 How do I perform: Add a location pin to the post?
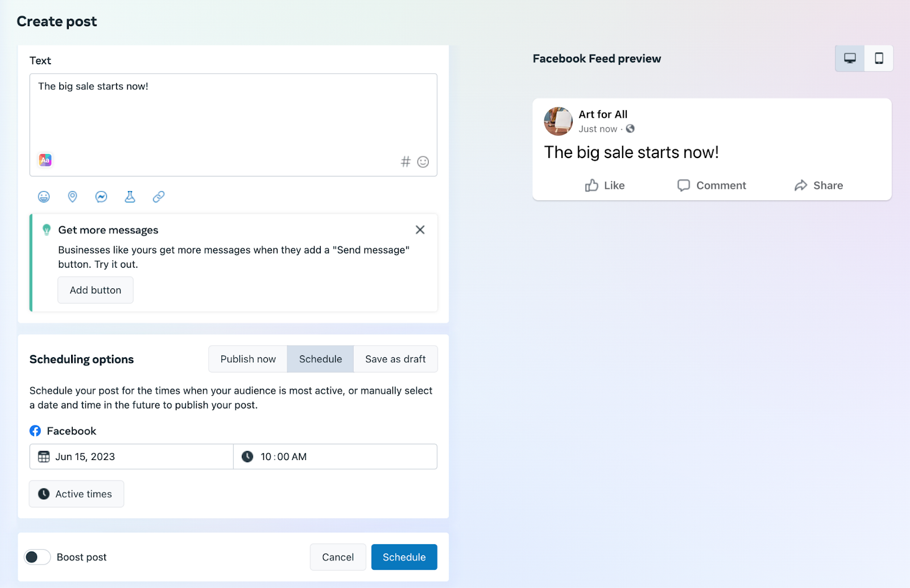click(x=72, y=196)
